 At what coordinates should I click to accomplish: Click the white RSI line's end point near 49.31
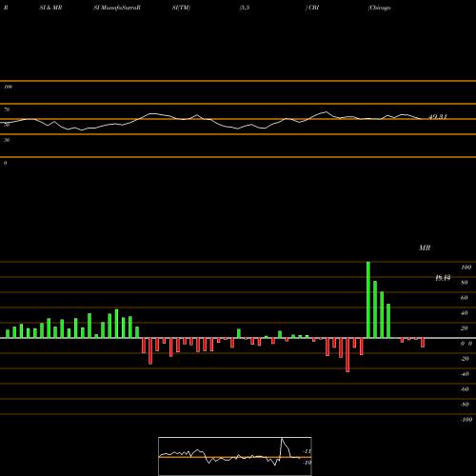422,119
